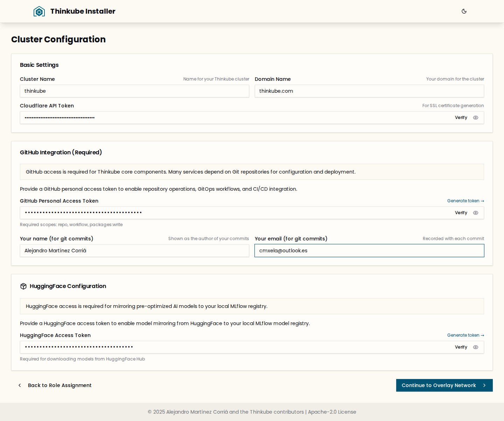Verify the HuggingFace Access Token
The image size is (504, 421).
click(461, 347)
